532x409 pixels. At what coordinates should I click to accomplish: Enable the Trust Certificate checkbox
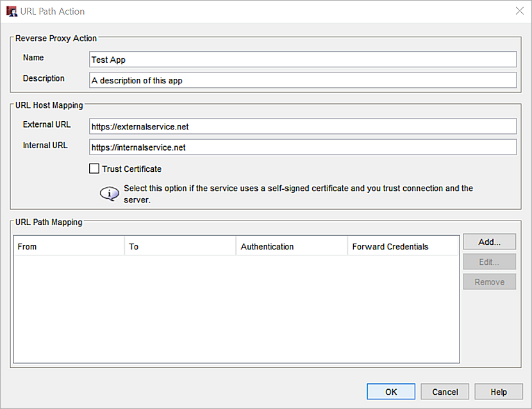click(94, 169)
